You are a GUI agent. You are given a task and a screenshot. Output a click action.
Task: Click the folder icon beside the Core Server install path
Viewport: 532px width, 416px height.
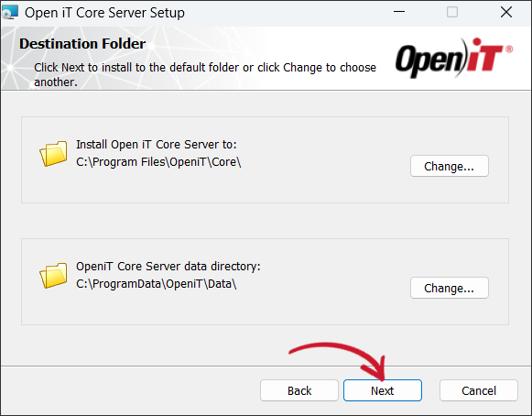pos(53,154)
